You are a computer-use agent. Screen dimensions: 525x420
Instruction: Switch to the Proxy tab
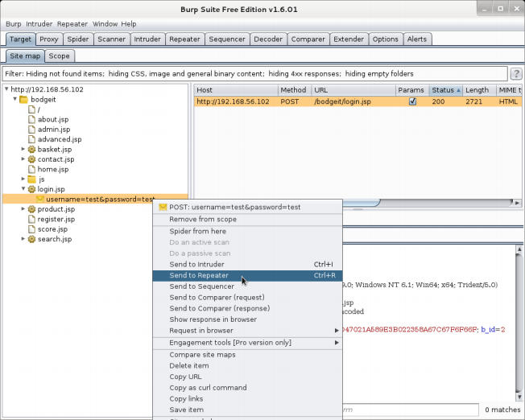coord(49,39)
